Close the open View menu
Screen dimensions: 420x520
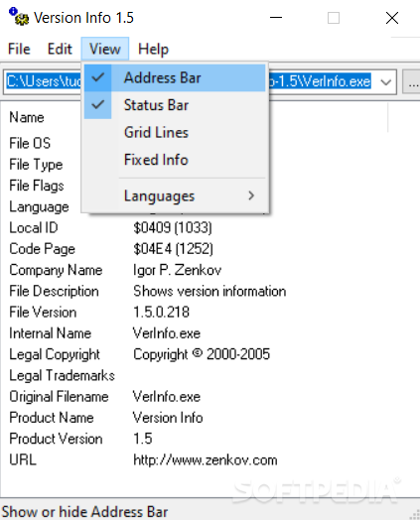105,49
